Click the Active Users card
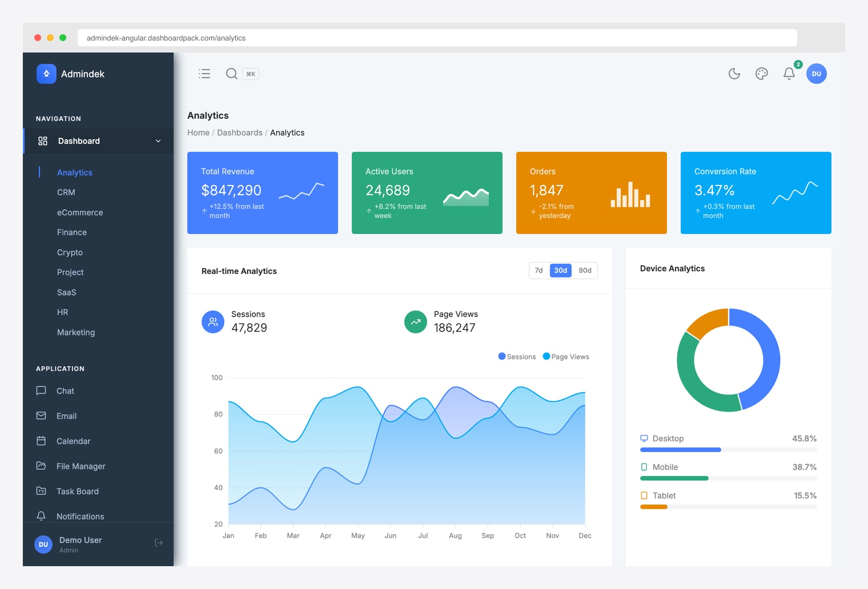 pos(427,193)
